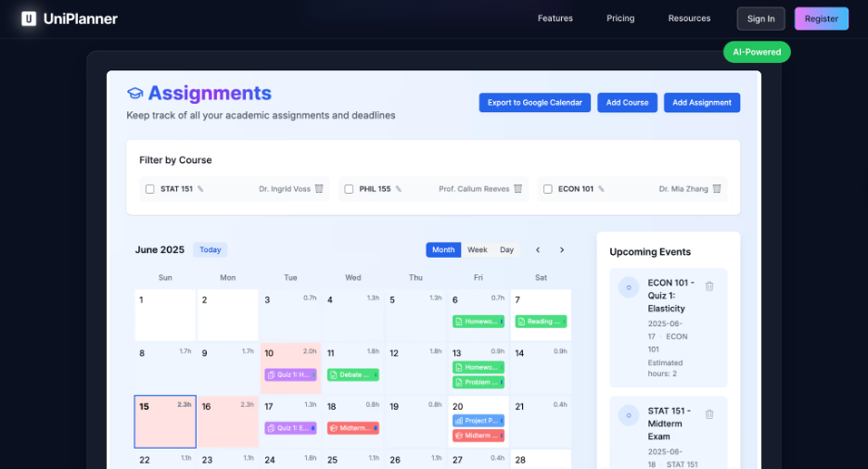Viewport: 868px width, 469px height.
Task: Click the 'Filter by Course' heading
Action: coord(175,160)
